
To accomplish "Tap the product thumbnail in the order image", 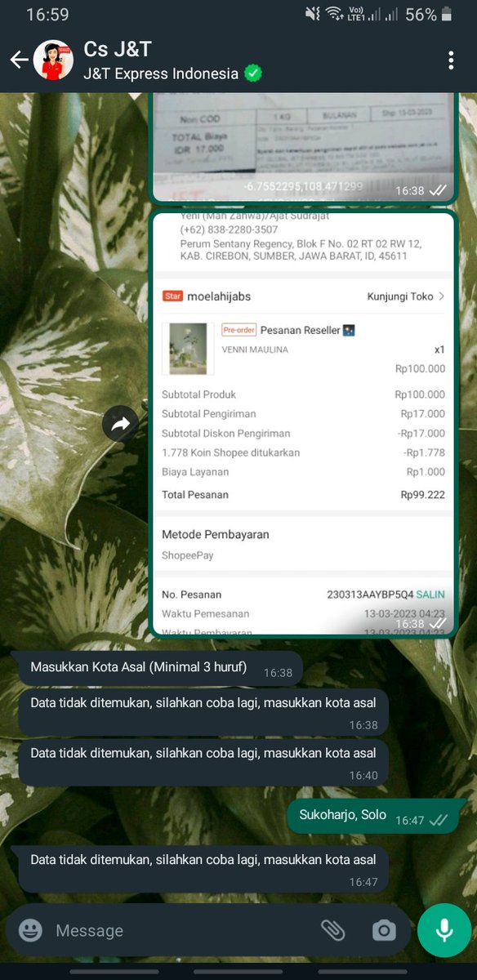I will point(188,349).
